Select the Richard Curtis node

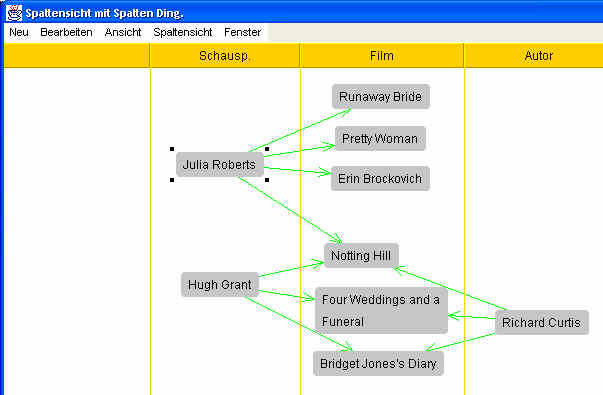(541, 322)
